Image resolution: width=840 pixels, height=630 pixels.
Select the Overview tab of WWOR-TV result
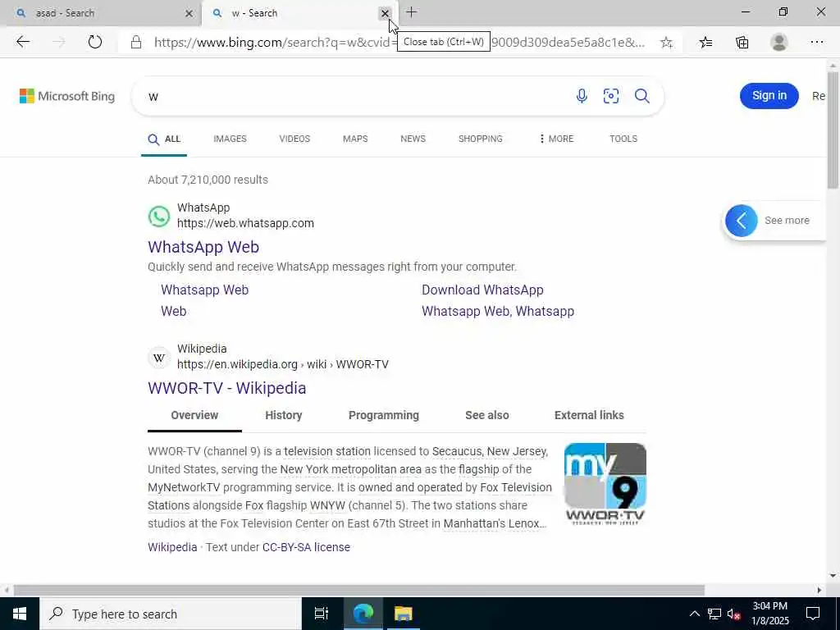[x=194, y=415]
